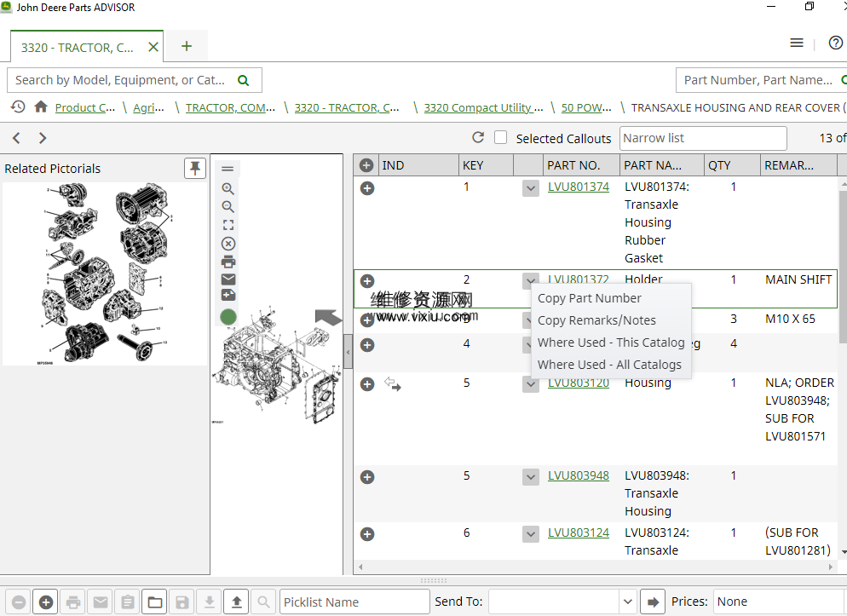
Task: Collapse the pictorial panel with the side handle
Action: (x=348, y=352)
